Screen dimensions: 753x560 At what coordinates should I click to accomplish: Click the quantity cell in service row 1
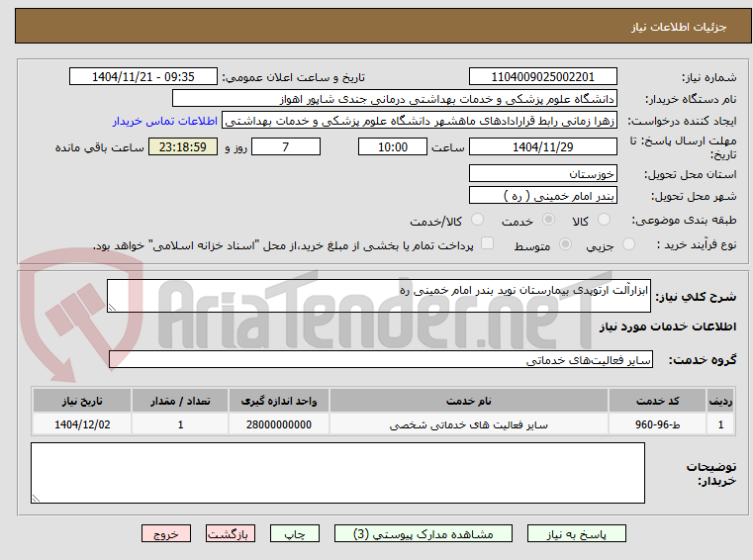(x=180, y=424)
